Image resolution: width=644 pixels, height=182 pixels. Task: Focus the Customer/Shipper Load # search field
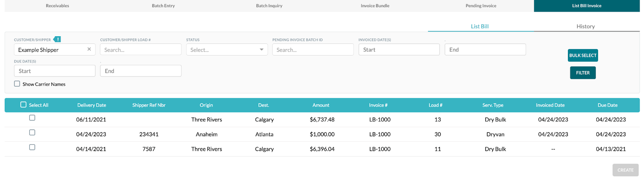coord(140,50)
